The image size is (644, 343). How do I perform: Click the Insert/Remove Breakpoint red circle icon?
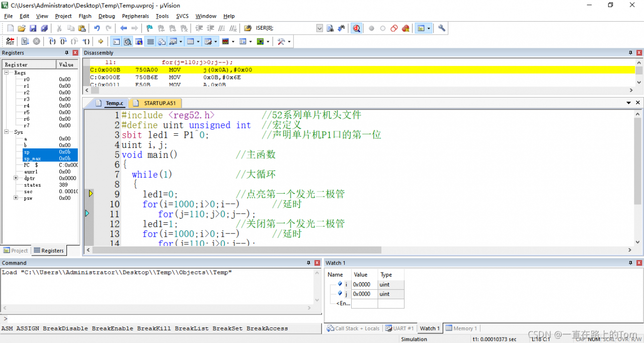point(371,29)
